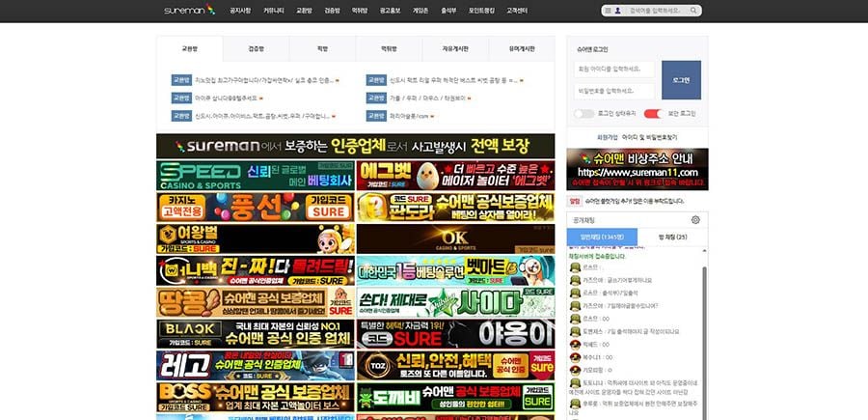Open the TOZ 신뢰 안전 혜택 banner
The image size is (868, 420).
[455, 365]
